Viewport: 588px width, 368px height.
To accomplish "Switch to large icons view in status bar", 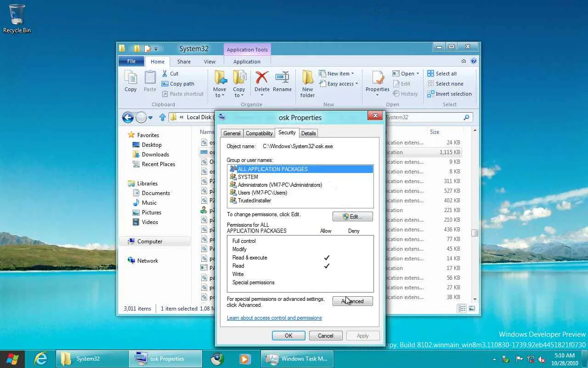I will [472, 308].
